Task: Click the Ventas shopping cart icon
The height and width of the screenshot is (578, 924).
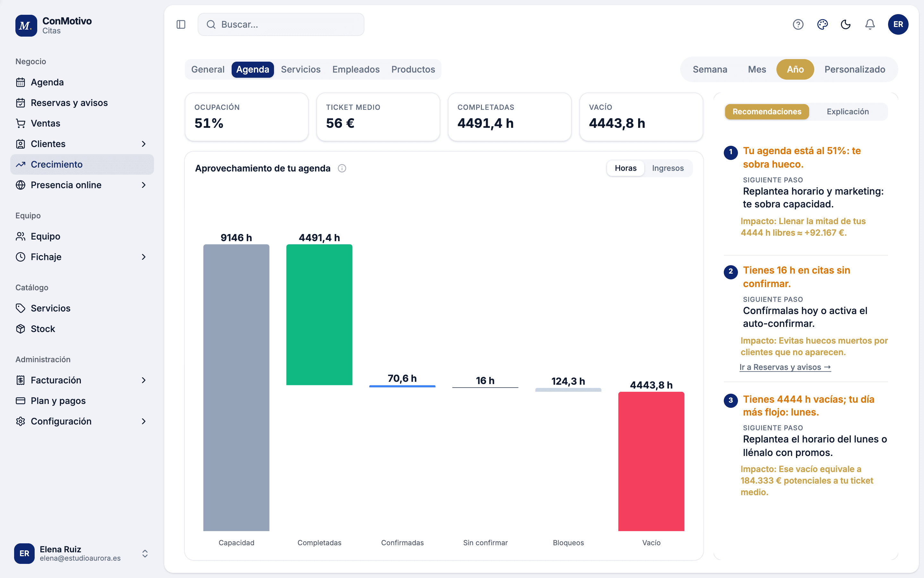Action: click(x=21, y=124)
